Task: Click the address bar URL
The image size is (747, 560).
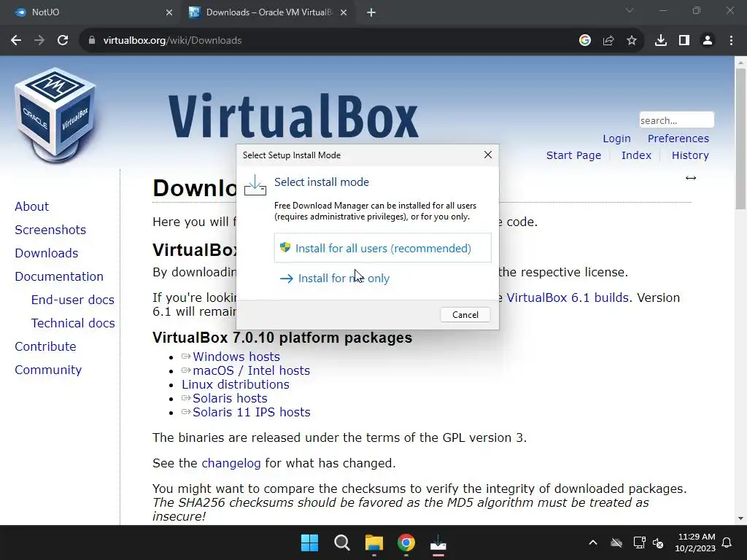Action: (172, 41)
